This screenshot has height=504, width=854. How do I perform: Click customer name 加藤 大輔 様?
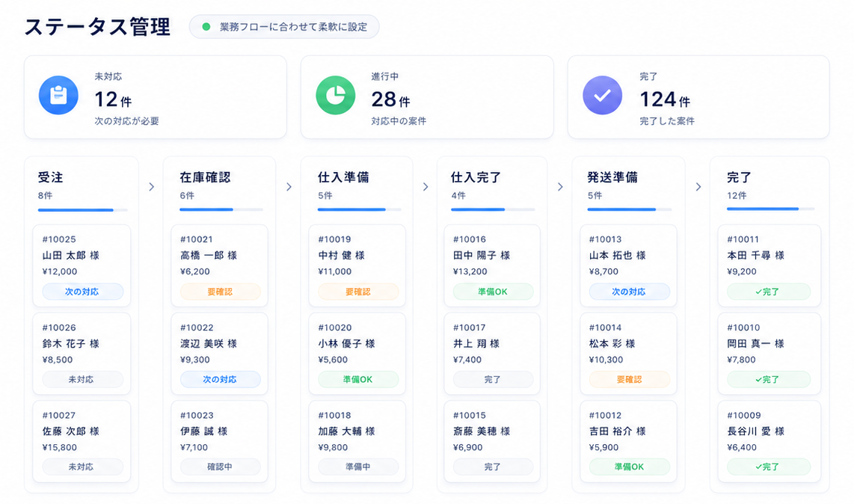[347, 431]
